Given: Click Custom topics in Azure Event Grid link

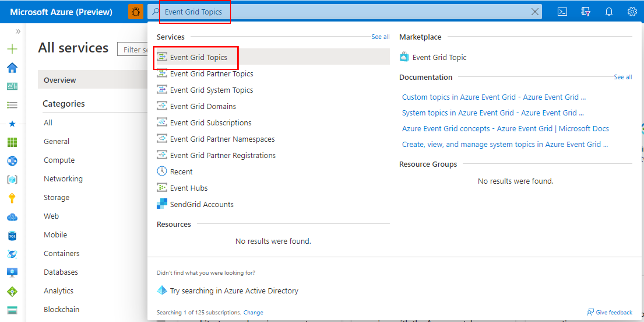Looking at the screenshot, I should [493, 97].
